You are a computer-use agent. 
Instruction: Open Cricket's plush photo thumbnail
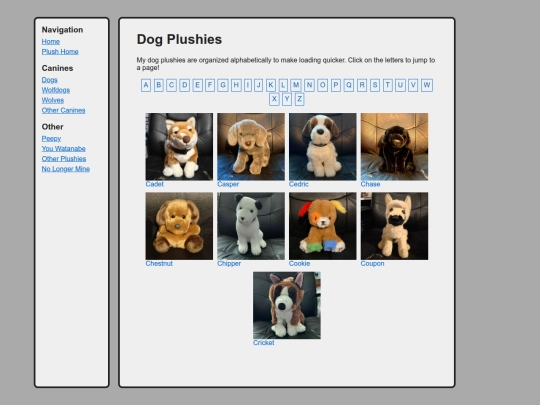[x=287, y=305]
